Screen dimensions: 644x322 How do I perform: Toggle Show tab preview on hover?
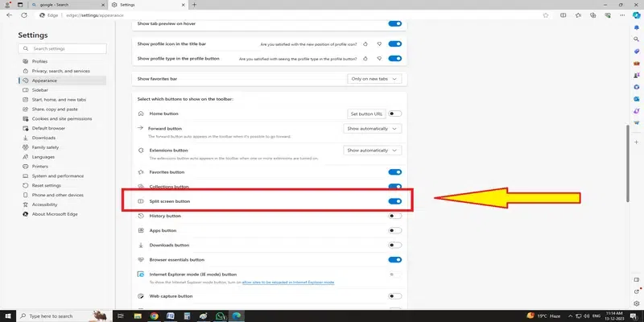tap(394, 24)
